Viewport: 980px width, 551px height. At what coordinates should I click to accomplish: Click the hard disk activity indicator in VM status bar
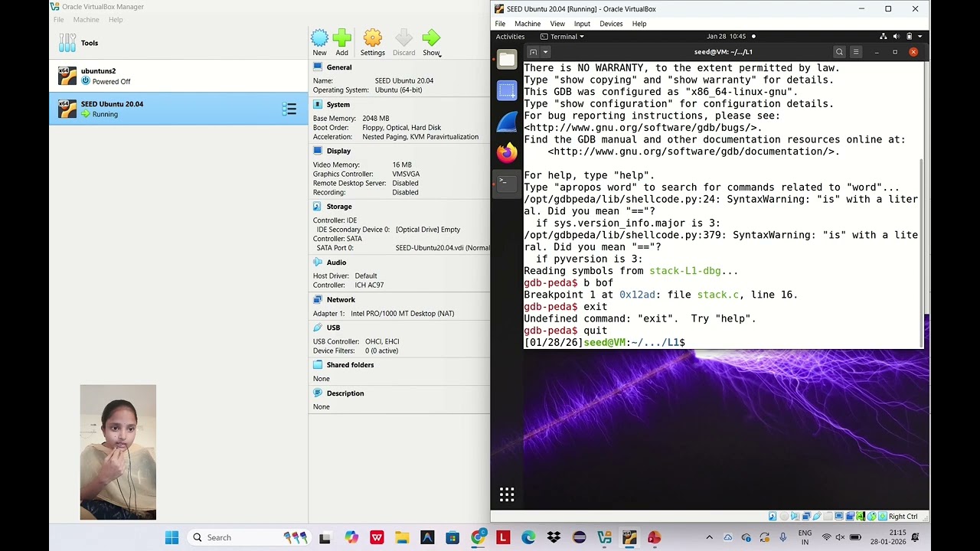(773, 517)
